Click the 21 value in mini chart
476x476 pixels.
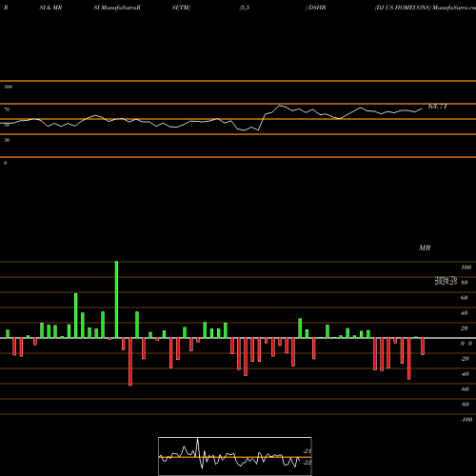[307, 451]
